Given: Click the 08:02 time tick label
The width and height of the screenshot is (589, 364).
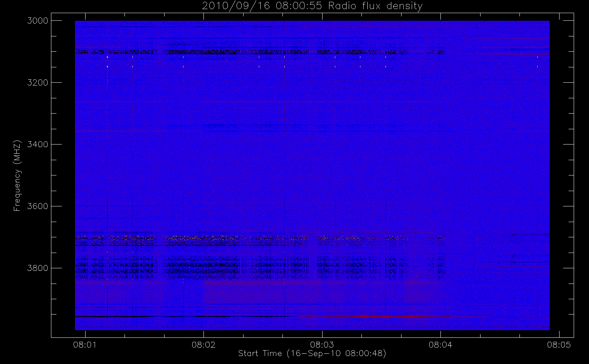Looking at the screenshot, I should (x=203, y=344).
